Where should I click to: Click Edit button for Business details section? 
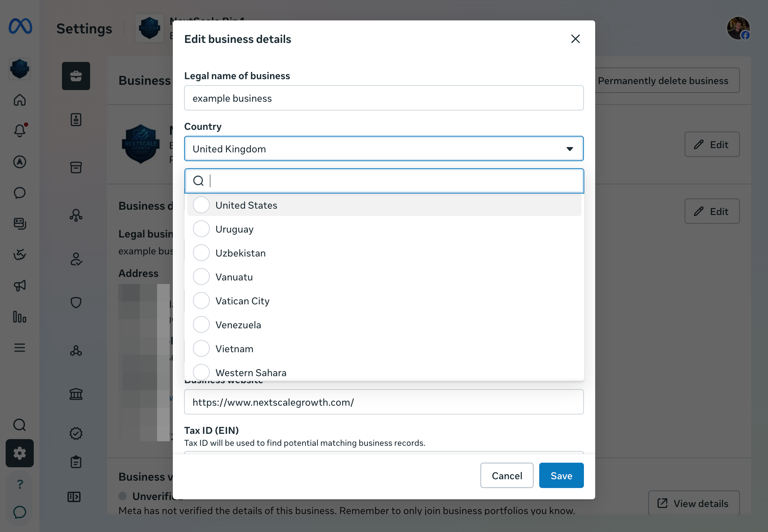click(x=712, y=211)
